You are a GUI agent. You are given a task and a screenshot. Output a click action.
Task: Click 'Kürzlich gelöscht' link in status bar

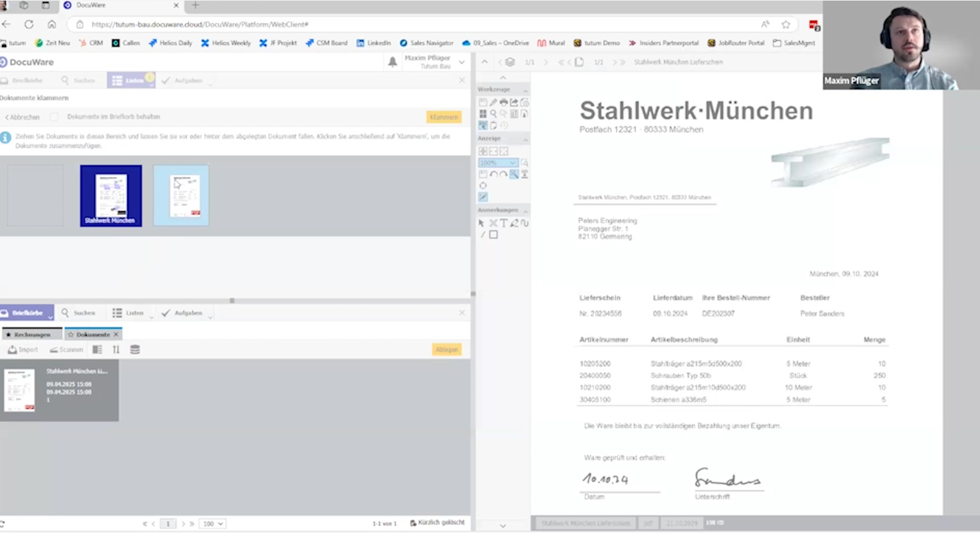tap(438, 522)
